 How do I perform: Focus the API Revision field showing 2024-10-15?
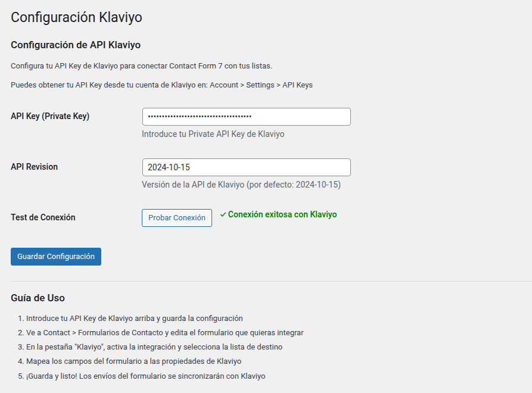246,167
